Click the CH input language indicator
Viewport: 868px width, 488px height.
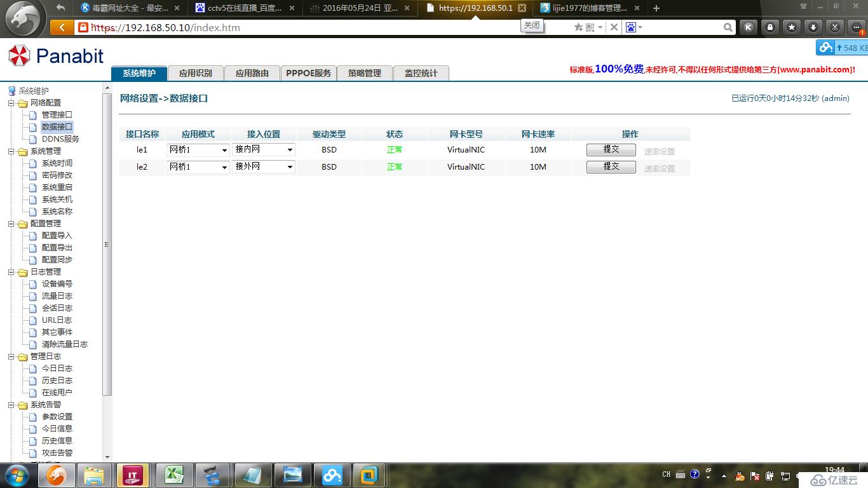pos(666,474)
